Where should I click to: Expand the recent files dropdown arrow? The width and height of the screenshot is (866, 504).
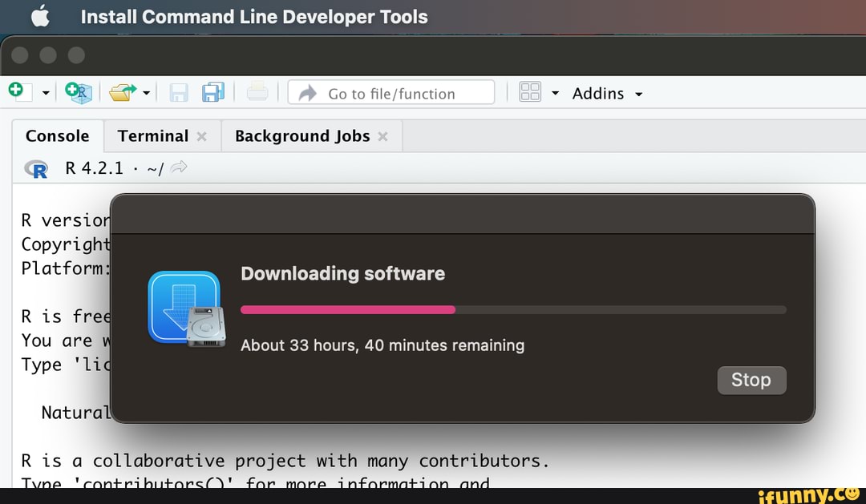pyautogui.click(x=146, y=95)
